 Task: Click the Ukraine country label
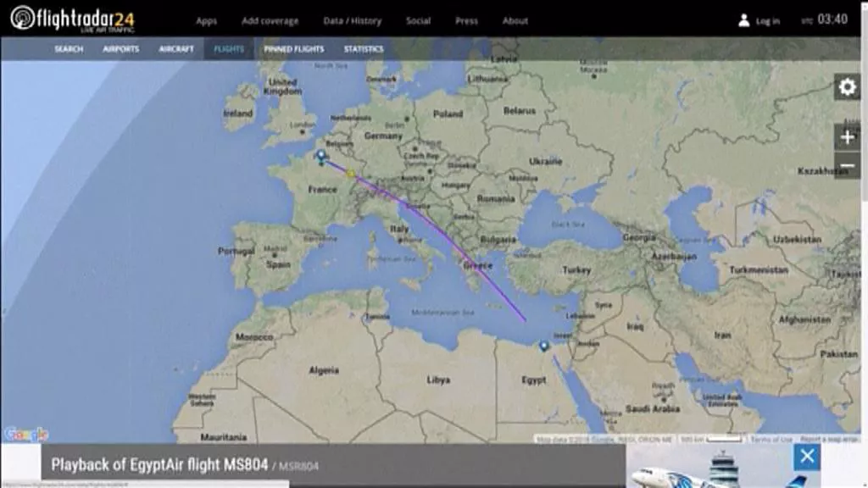tap(545, 162)
